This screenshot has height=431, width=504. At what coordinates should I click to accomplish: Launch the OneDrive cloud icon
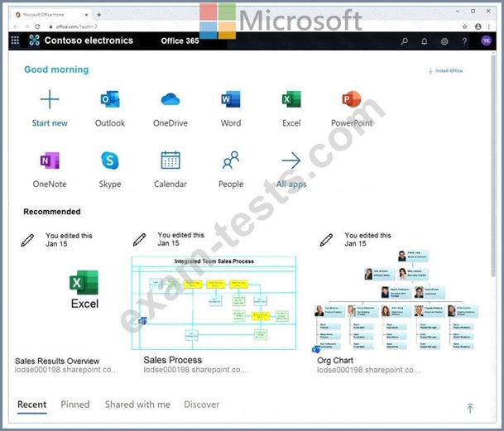[x=170, y=99]
